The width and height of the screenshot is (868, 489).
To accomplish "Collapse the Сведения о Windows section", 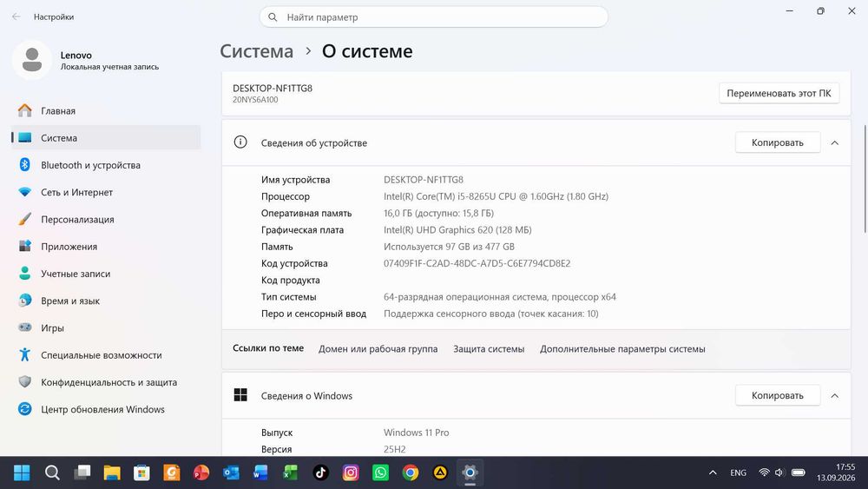I will click(835, 396).
